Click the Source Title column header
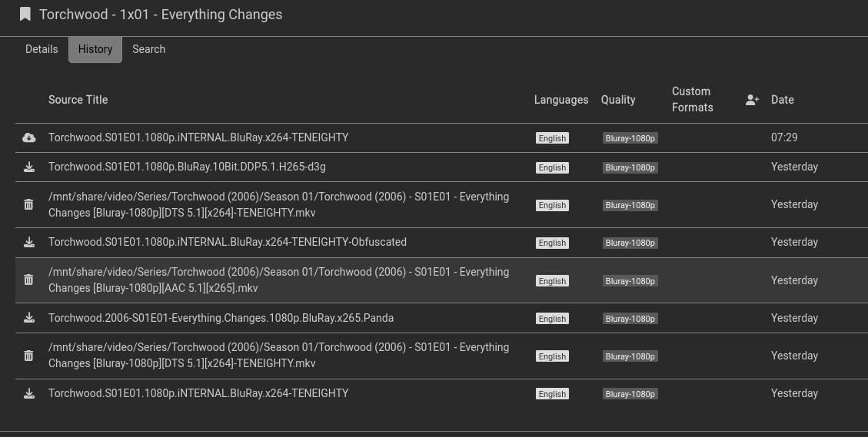Image resolution: width=868 pixels, height=437 pixels. 78,100
